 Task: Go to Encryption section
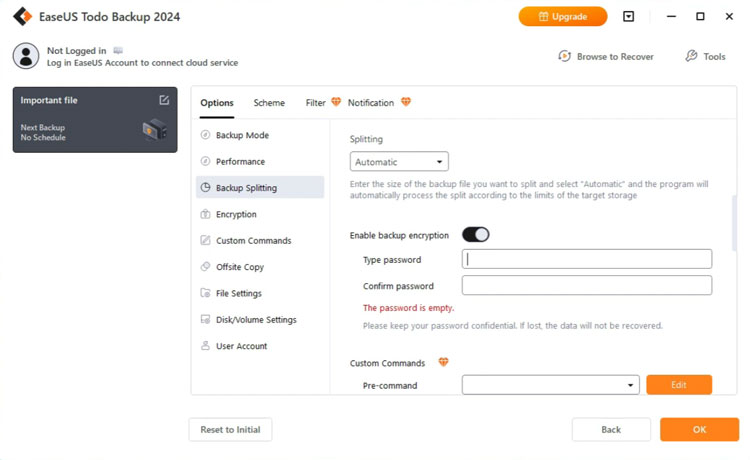[x=260, y=214]
